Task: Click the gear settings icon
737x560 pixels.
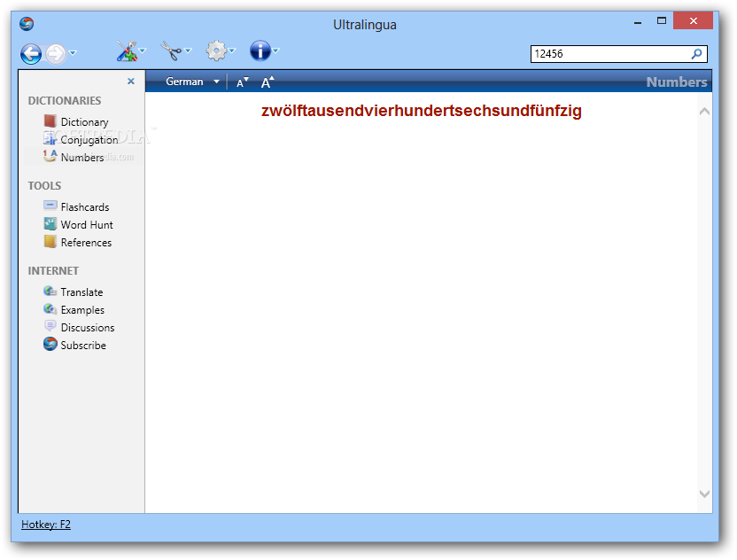Action: click(216, 51)
